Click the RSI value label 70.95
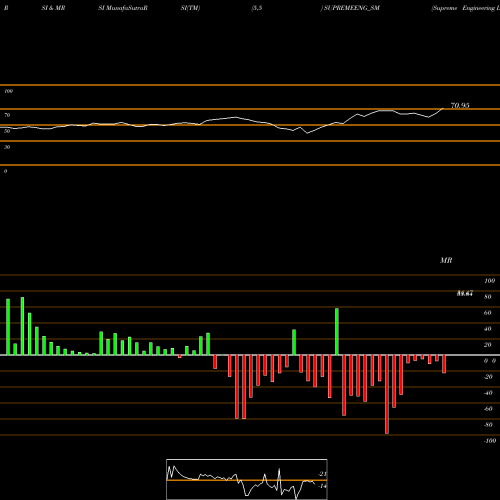 [460, 106]
